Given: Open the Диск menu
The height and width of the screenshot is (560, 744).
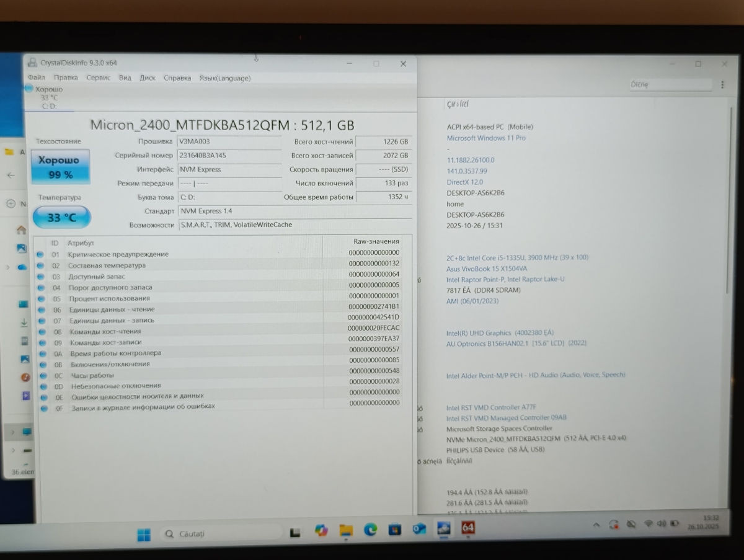Looking at the screenshot, I should [148, 78].
